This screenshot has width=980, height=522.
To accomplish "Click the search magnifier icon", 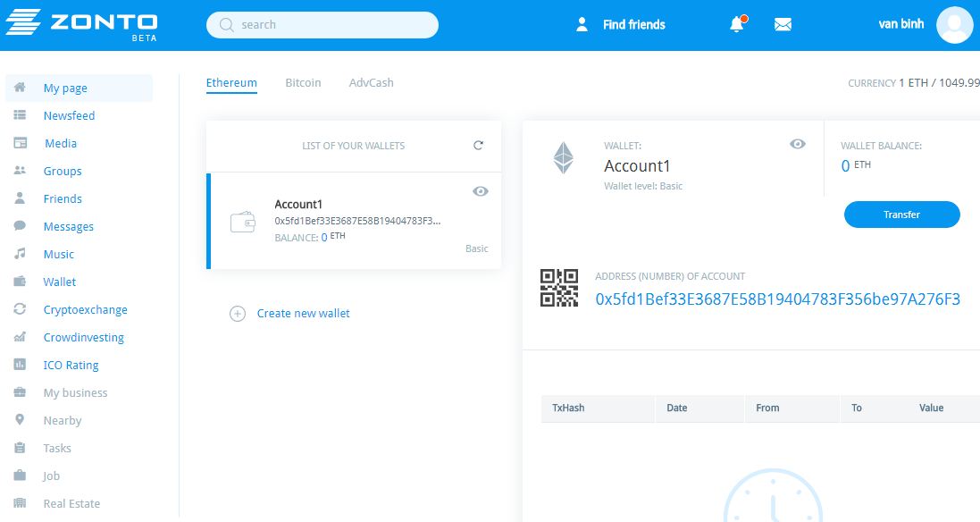I will click(226, 25).
